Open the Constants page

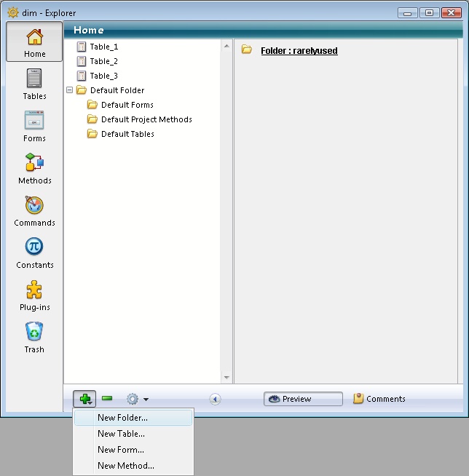pyautogui.click(x=34, y=253)
